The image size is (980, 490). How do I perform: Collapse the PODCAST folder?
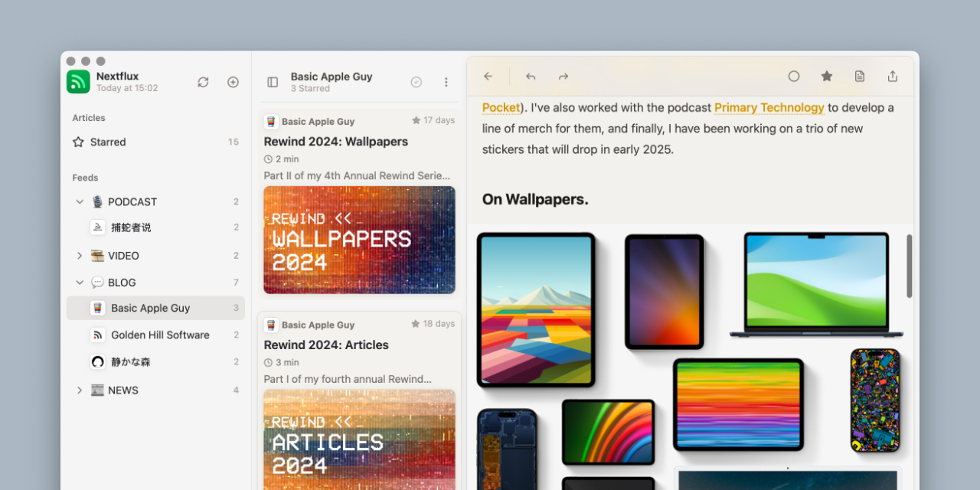click(x=80, y=202)
